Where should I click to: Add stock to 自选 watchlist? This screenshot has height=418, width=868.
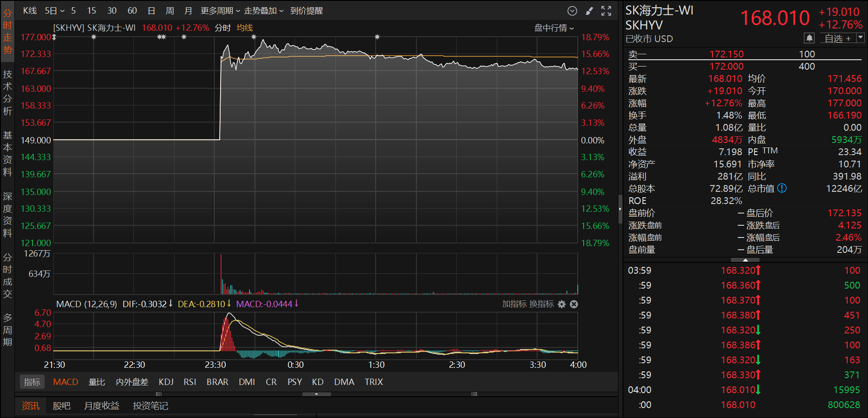(838, 38)
